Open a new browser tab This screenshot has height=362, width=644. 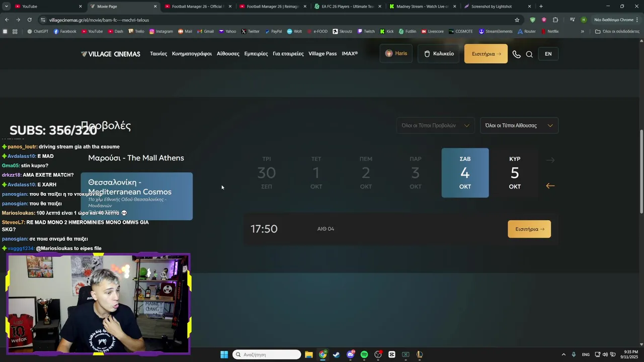541,6
